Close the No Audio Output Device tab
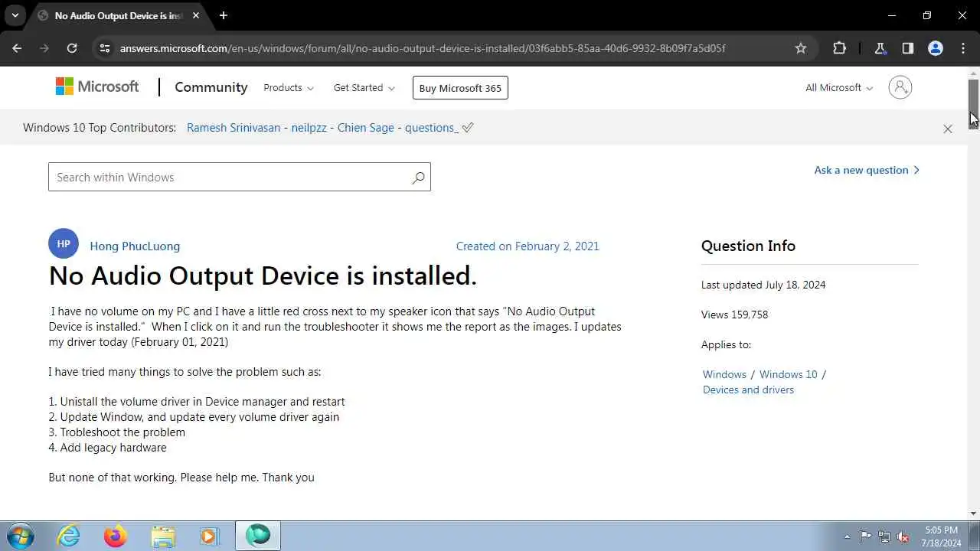 (196, 15)
